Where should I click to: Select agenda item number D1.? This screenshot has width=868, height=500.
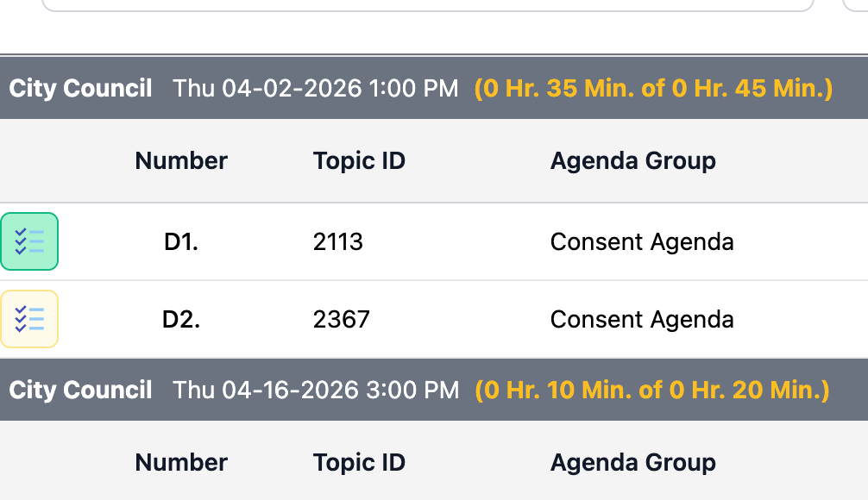[181, 242]
